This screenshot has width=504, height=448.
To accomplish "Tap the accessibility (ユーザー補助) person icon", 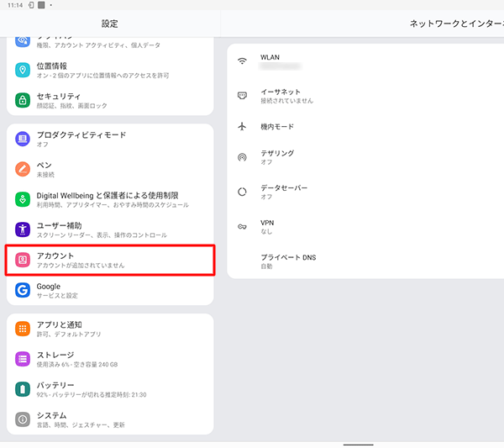I will [23, 229].
